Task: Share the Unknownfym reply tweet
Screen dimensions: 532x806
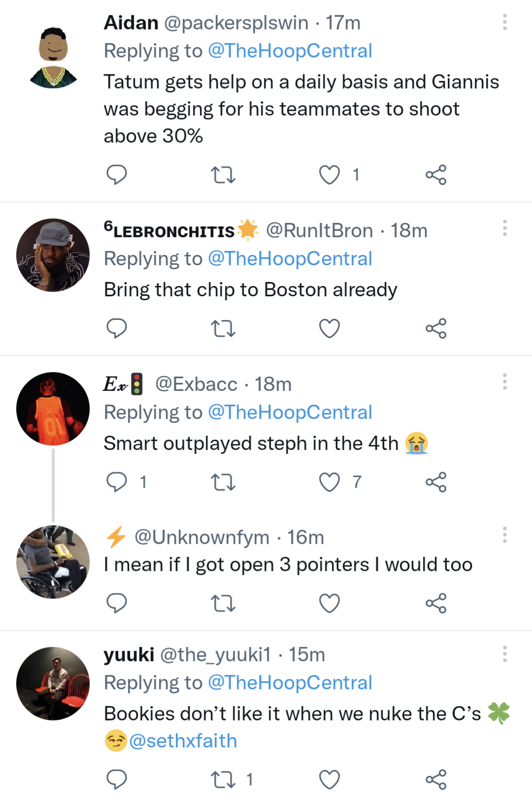Action: pyautogui.click(x=436, y=603)
